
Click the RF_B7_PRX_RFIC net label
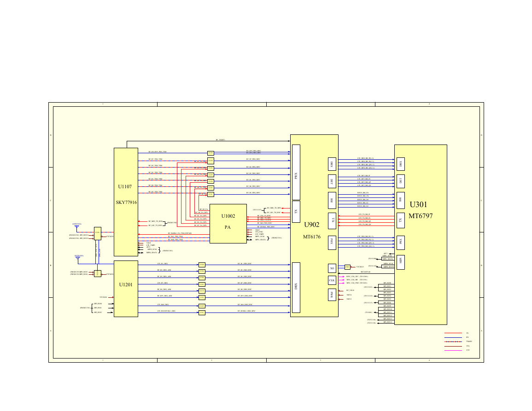(253, 159)
